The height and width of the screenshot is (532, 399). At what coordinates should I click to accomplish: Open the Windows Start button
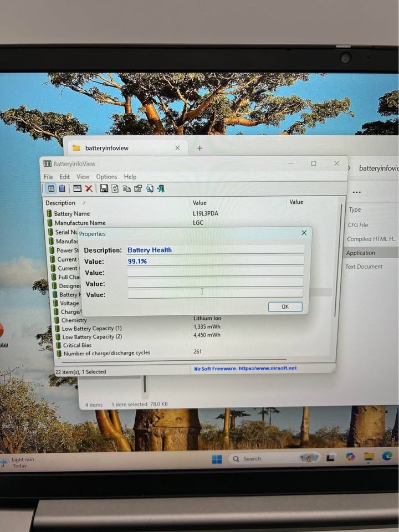click(x=217, y=459)
